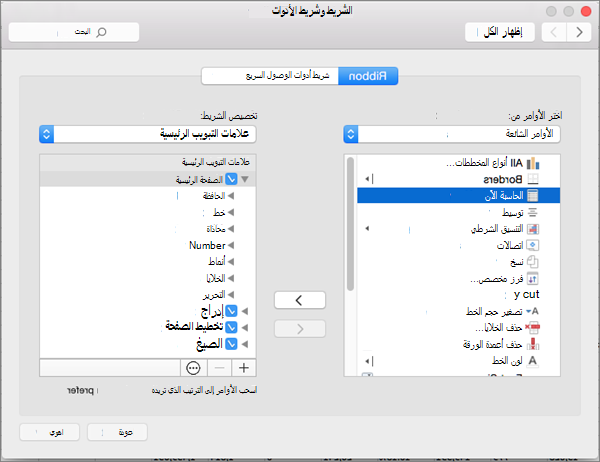Switch to the Ribbon tab
The width and height of the screenshot is (600, 462).
pyautogui.click(x=368, y=76)
